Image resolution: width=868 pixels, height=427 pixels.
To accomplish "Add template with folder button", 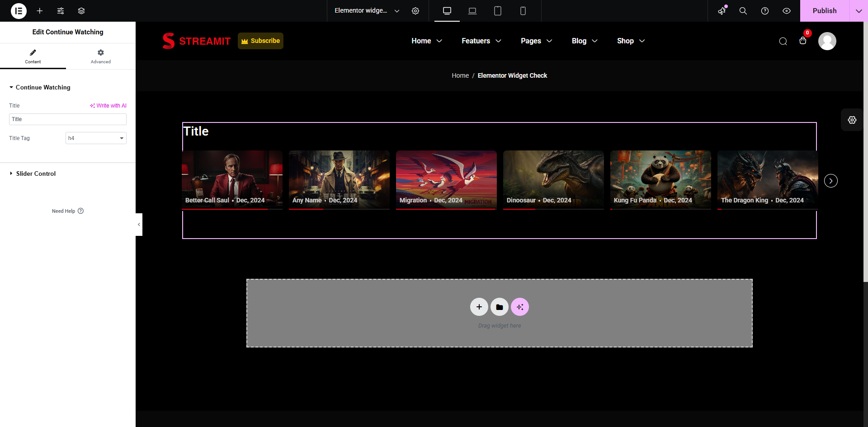I will coord(500,307).
